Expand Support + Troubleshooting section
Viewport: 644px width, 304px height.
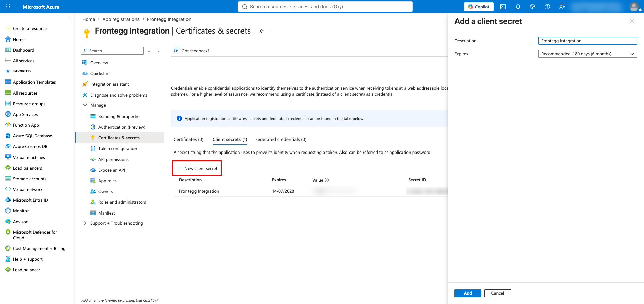click(85, 223)
